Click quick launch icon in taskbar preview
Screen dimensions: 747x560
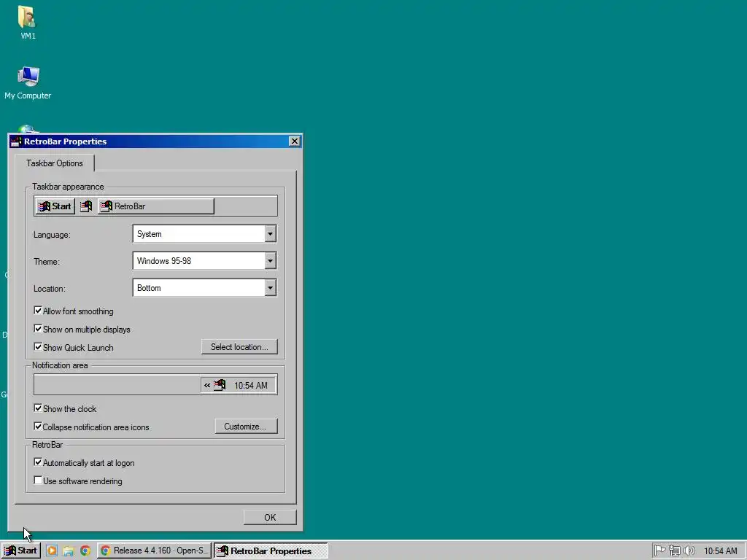86,206
